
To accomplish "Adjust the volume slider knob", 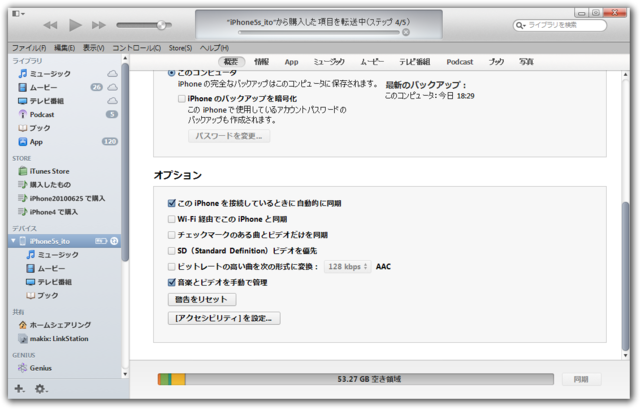I will tap(162, 25).
